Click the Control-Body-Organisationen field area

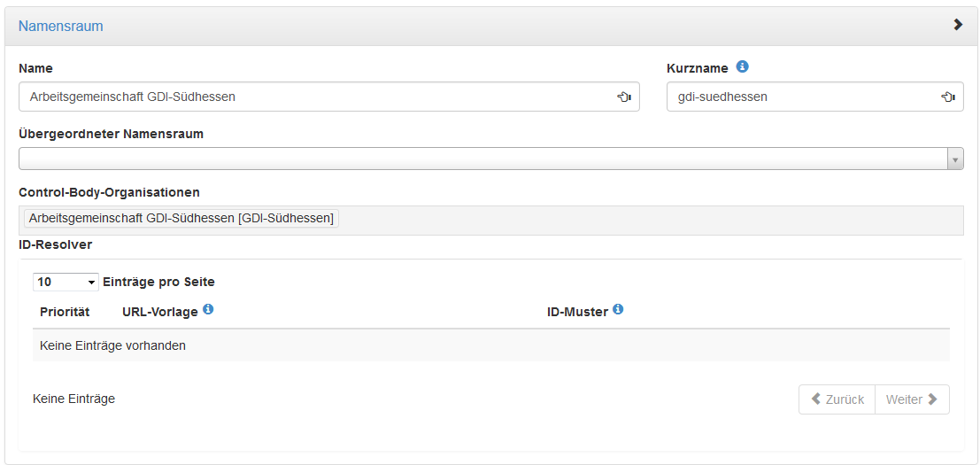[491, 221]
